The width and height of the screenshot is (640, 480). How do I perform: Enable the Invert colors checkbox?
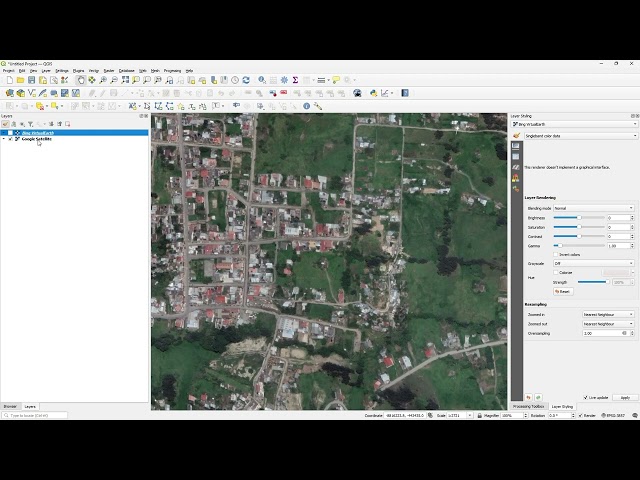[556, 255]
